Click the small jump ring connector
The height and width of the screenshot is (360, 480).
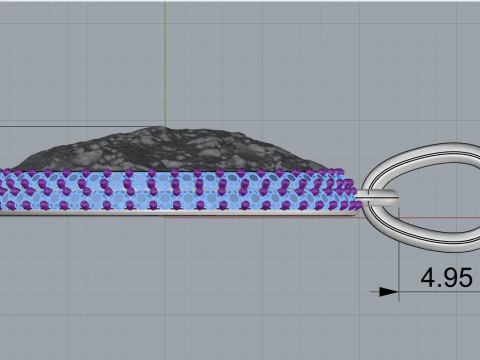[377, 197]
